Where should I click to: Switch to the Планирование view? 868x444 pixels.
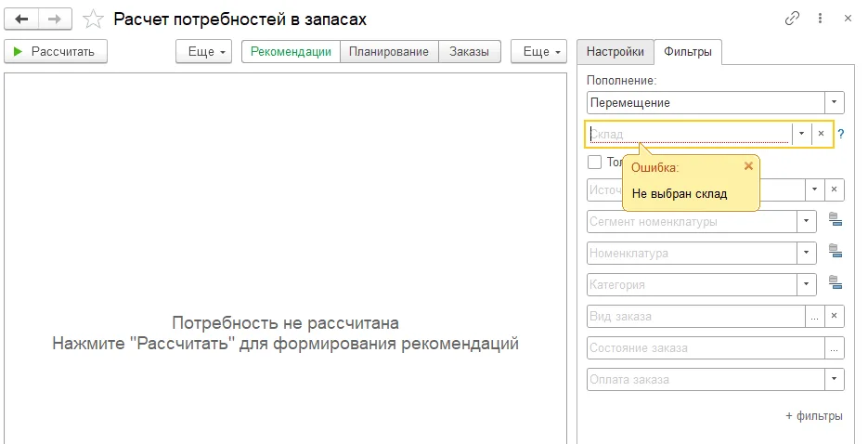pyautogui.click(x=389, y=51)
